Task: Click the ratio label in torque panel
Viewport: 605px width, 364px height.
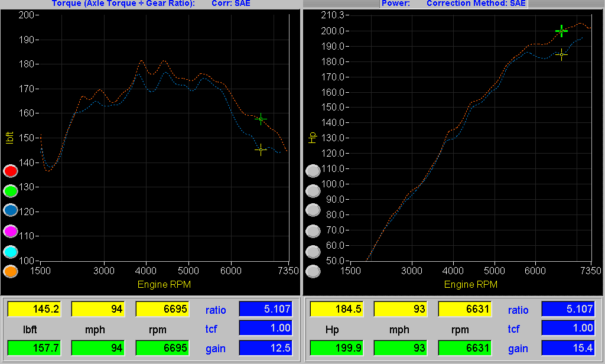Action: (x=216, y=310)
